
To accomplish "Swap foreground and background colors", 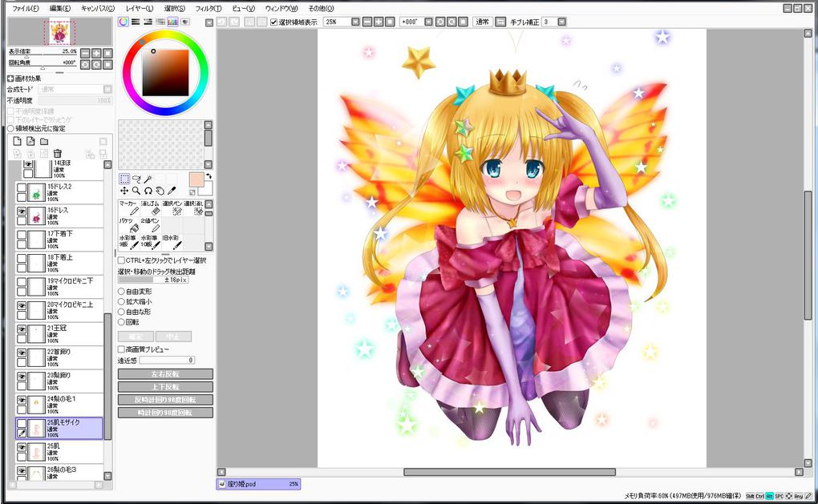I will (209, 176).
